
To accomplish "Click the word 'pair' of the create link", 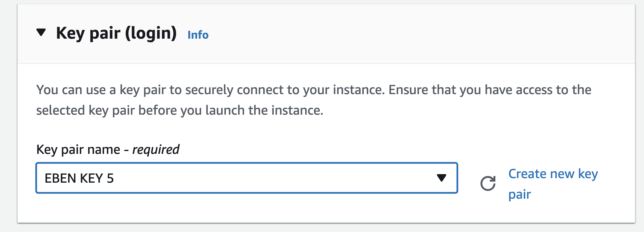I will pyautogui.click(x=520, y=195).
